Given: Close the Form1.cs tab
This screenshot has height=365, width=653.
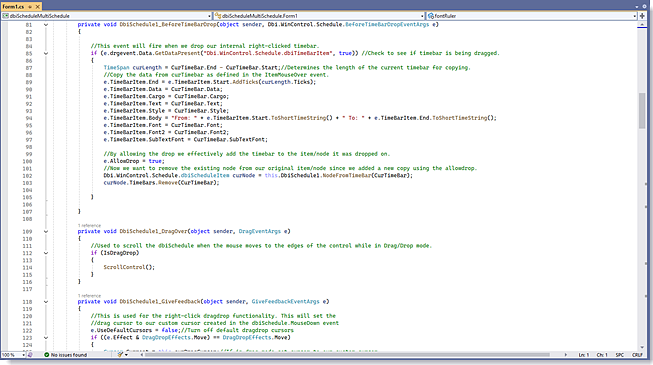Looking at the screenshot, I should [x=37, y=7].
